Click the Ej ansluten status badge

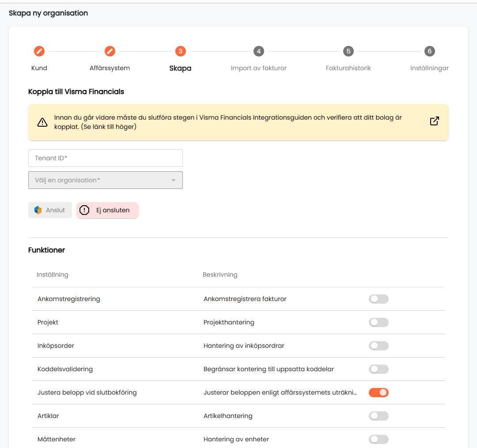107,210
